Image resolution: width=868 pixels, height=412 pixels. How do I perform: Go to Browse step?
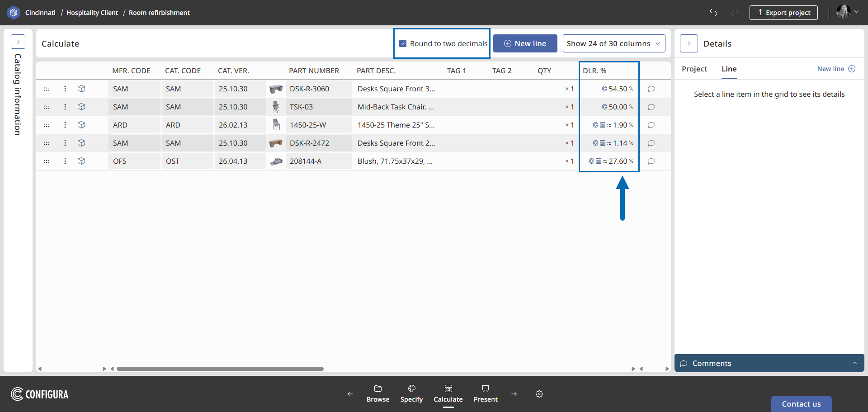pos(378,393)
